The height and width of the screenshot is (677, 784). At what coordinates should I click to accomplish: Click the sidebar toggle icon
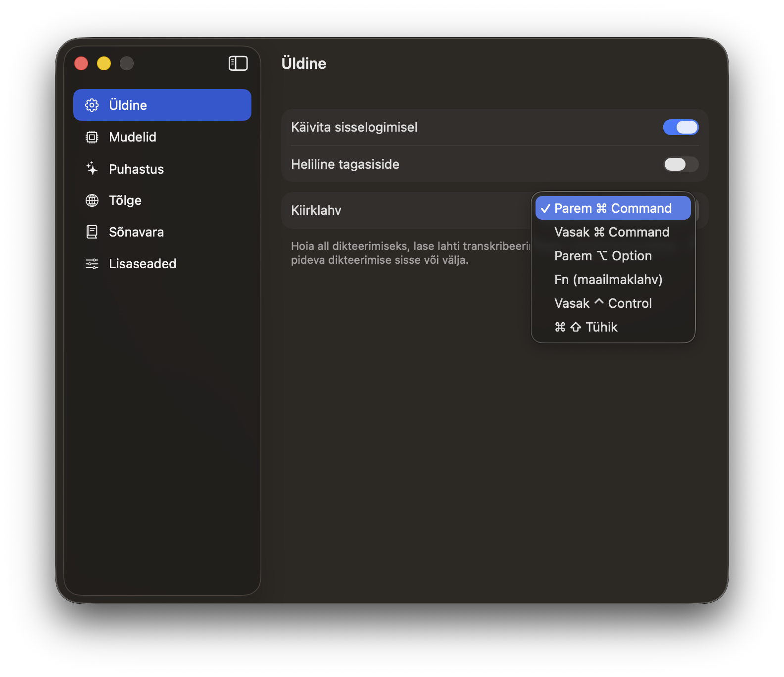pyautogui.click(x=238, y=63)
